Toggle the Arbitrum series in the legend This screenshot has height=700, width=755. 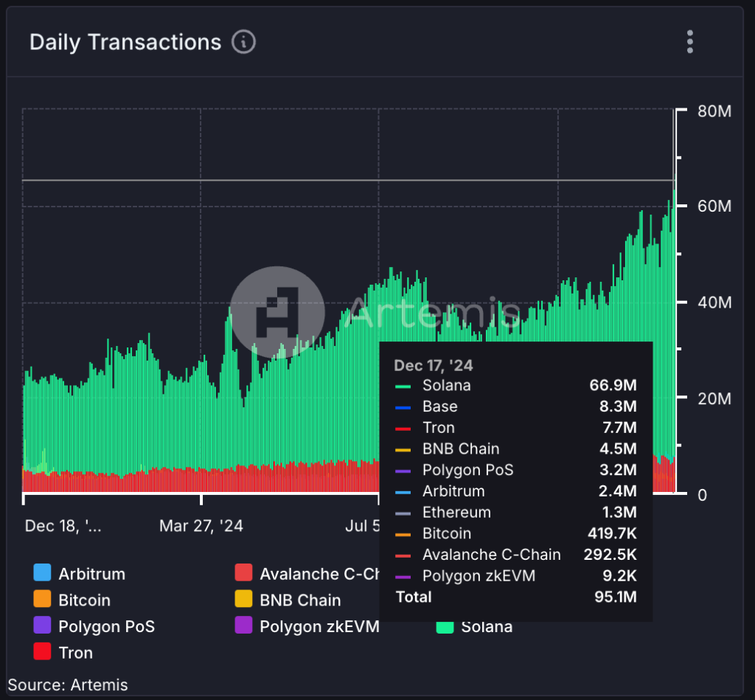point(81,573)
